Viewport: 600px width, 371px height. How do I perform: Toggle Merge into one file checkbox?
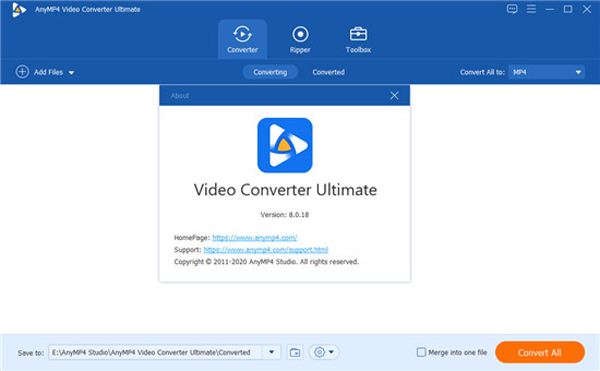coord(421,352)
